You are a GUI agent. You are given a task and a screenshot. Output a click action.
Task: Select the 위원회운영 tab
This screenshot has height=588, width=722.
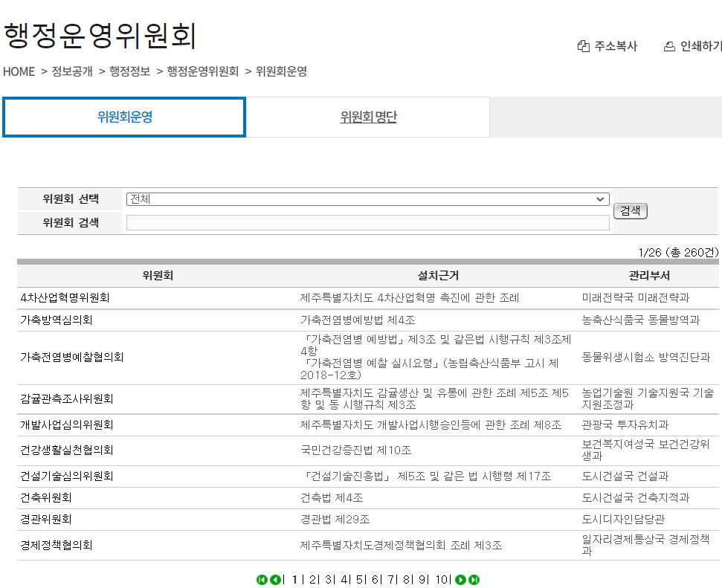(124, 117)
